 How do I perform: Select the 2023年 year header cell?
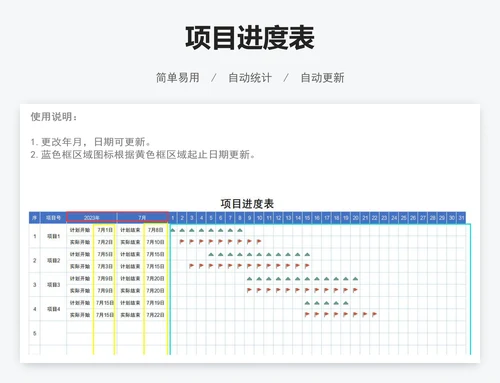[x=92, y=218]
